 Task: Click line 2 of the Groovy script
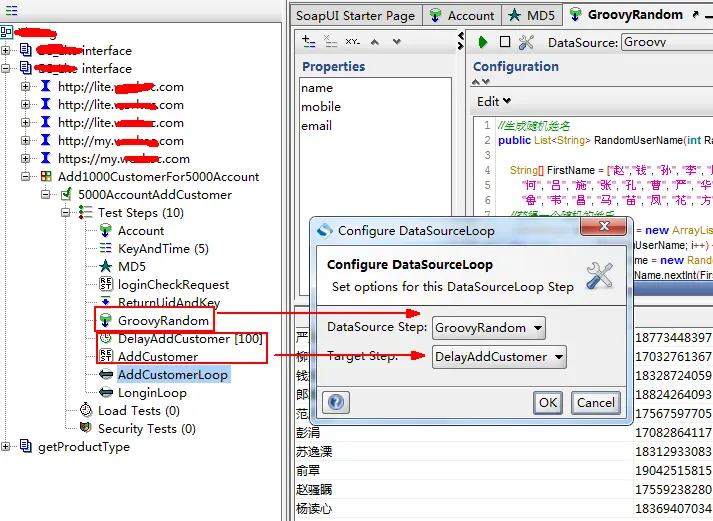[605, 140]
